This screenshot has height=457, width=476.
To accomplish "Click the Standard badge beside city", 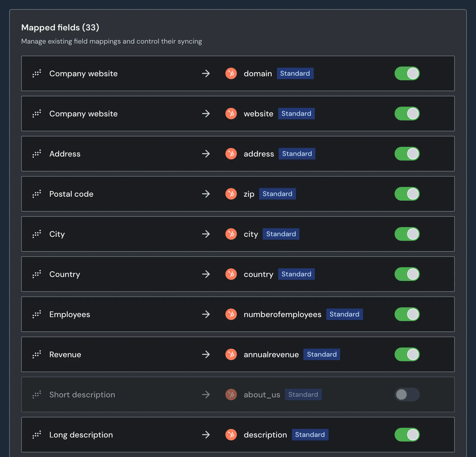I will (x=281, y=234).
